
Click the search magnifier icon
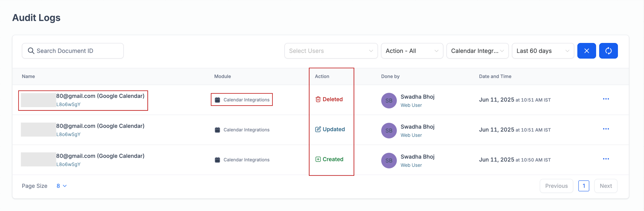(x=31, y=51)
